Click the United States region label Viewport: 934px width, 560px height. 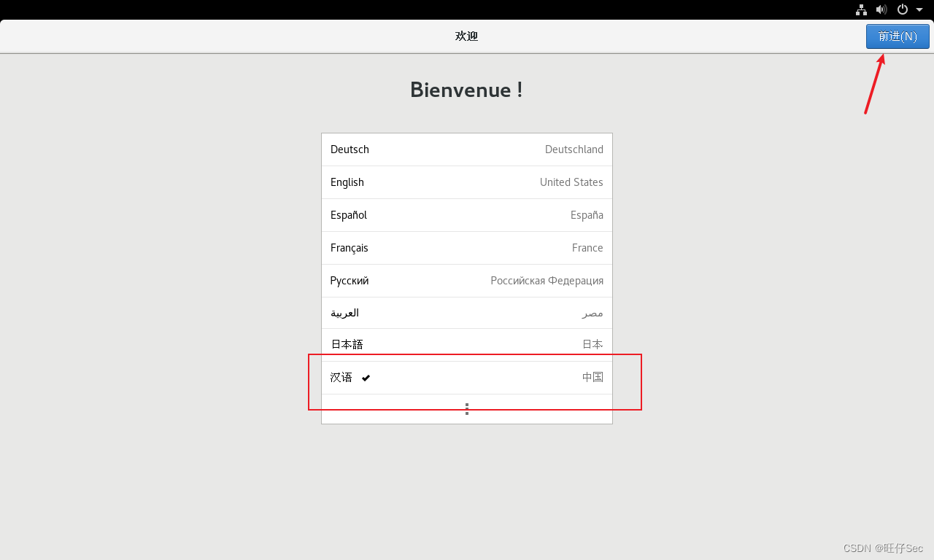(571, 182)
